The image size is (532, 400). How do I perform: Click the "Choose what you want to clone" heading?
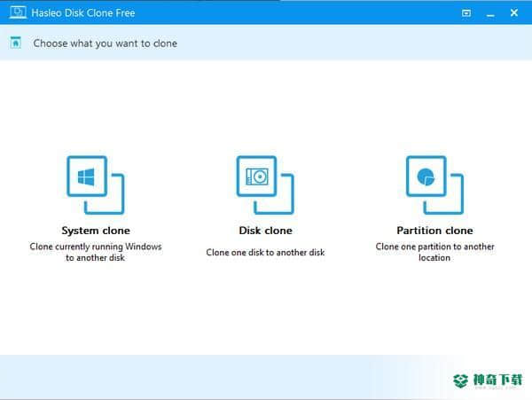click(x=106, y=43)
